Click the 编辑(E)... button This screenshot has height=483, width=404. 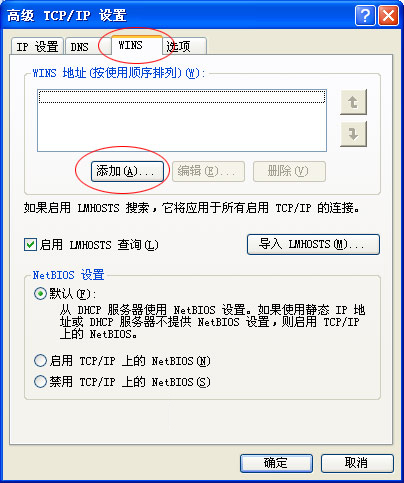[208, 171]
